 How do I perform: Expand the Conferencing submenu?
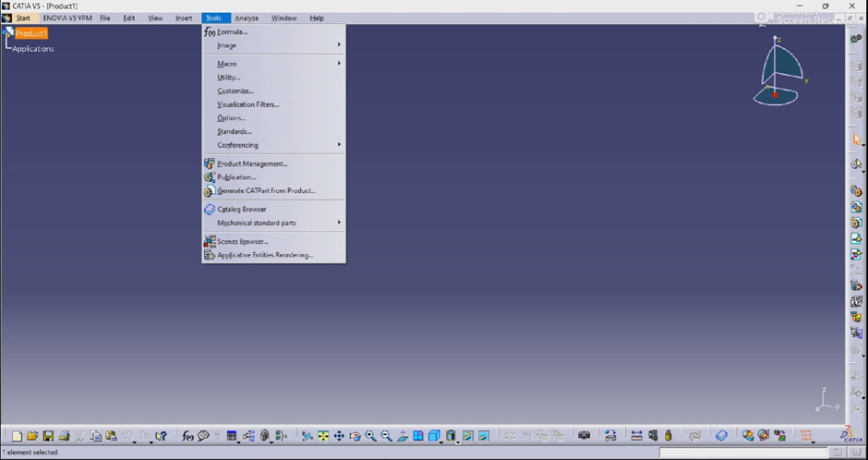click(x=274, y=145)
